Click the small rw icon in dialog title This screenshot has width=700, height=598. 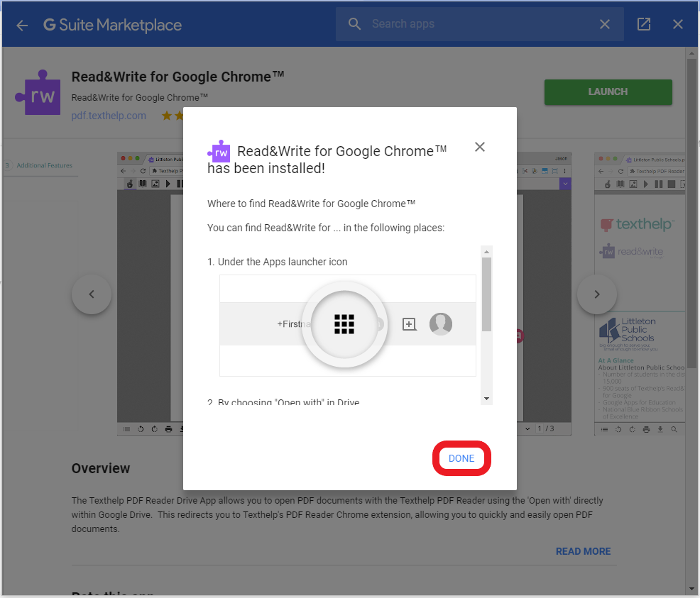pyautogui.click(x=219, y=152)
